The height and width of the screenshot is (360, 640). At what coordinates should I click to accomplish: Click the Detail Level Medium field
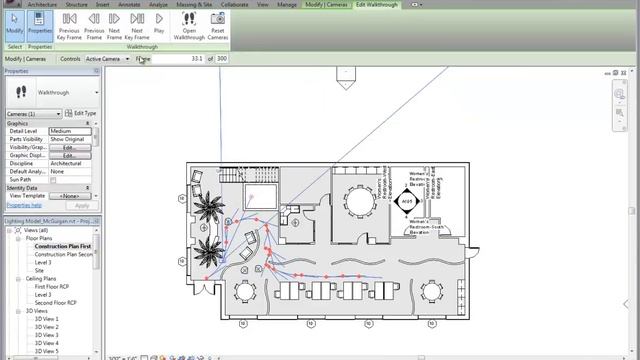[x=70, y=131]
